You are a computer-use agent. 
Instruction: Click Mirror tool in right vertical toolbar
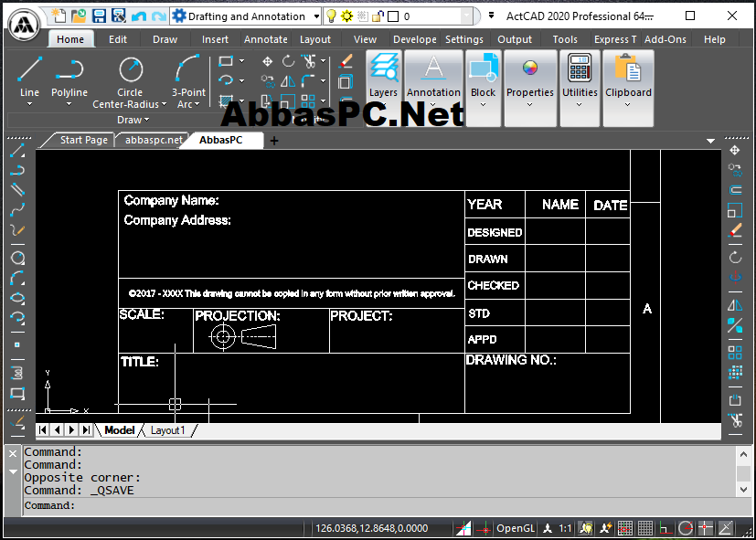[x=735, y=305]
